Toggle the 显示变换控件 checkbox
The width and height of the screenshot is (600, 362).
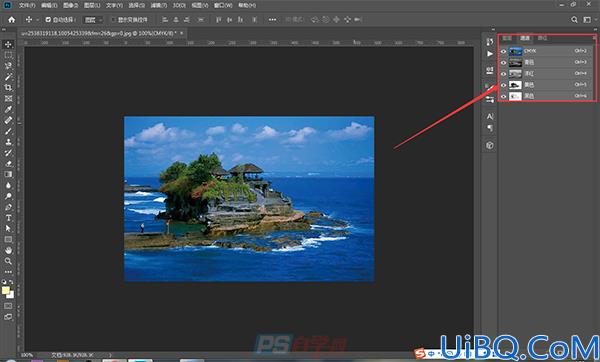pos(113,20)
